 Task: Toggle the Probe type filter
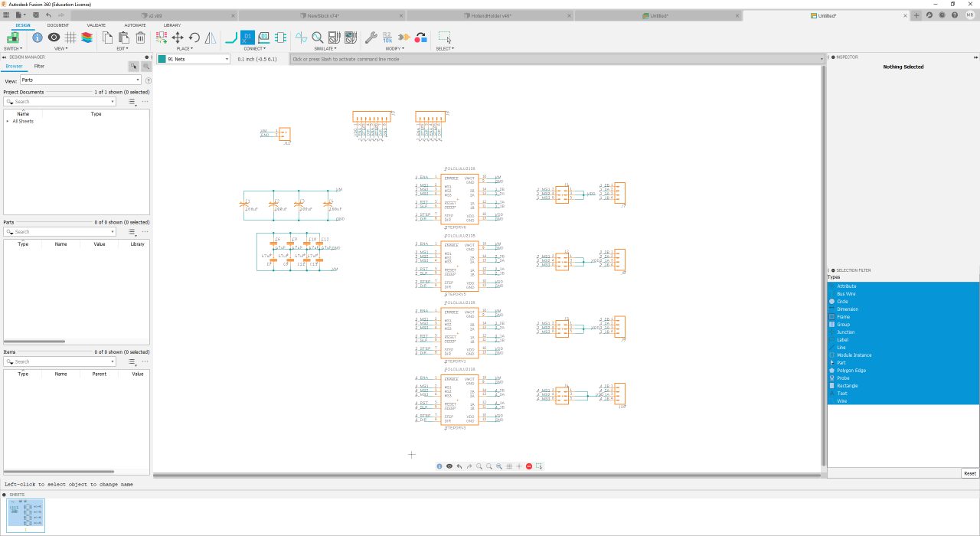903,378
